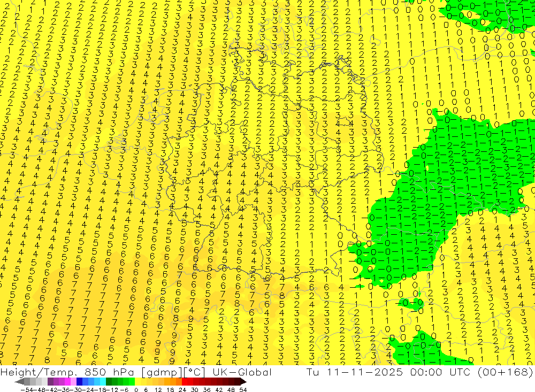535x392 pixels.
Task: Select the dark purple legend swatch
Action: [50, 381]
